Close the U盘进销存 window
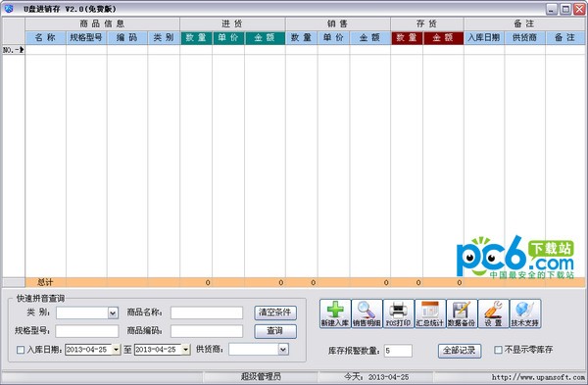The height and width of the screenshot is (385, 588). tap(579, 9)
